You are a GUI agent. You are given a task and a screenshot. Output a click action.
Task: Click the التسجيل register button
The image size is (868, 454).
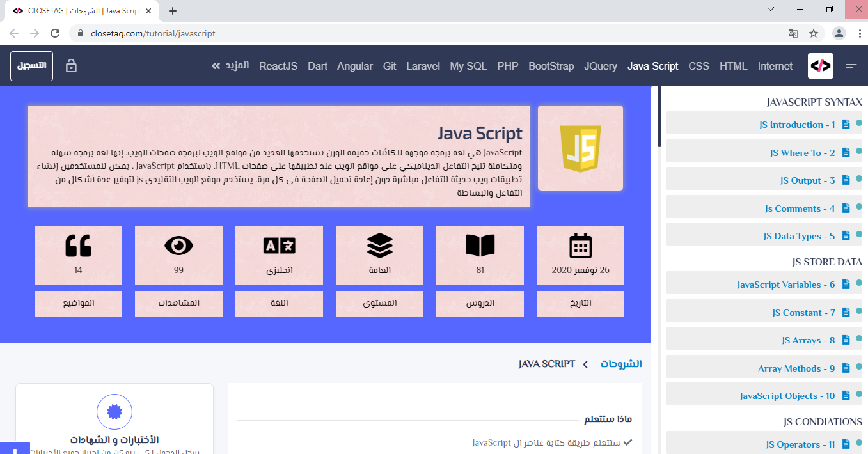point(31,66)
